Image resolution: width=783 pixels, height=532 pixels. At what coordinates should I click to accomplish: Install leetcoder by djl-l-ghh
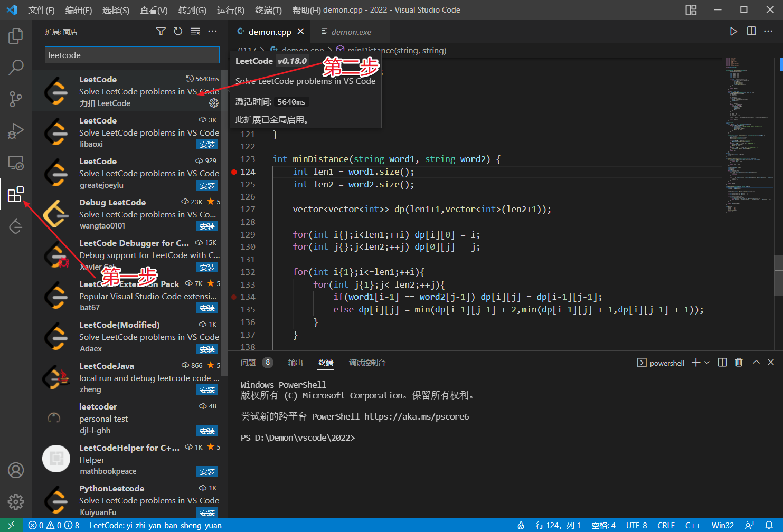(x=207, y=431)
